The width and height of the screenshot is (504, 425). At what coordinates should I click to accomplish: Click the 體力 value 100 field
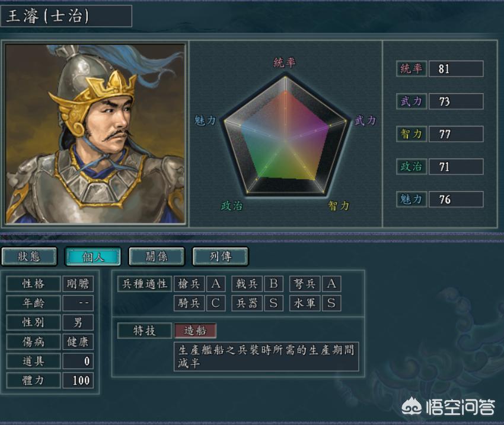[x=78, y=380]
